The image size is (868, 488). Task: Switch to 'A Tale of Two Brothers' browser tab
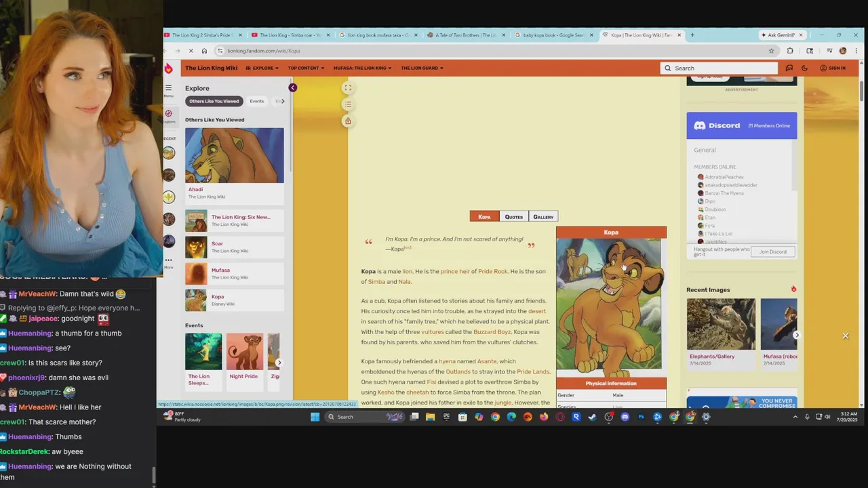pyautogui.click(x=467, y=35)
